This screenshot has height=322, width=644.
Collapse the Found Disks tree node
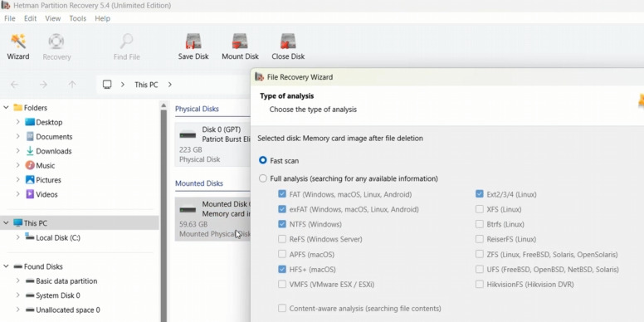click(x=6, y=266)
